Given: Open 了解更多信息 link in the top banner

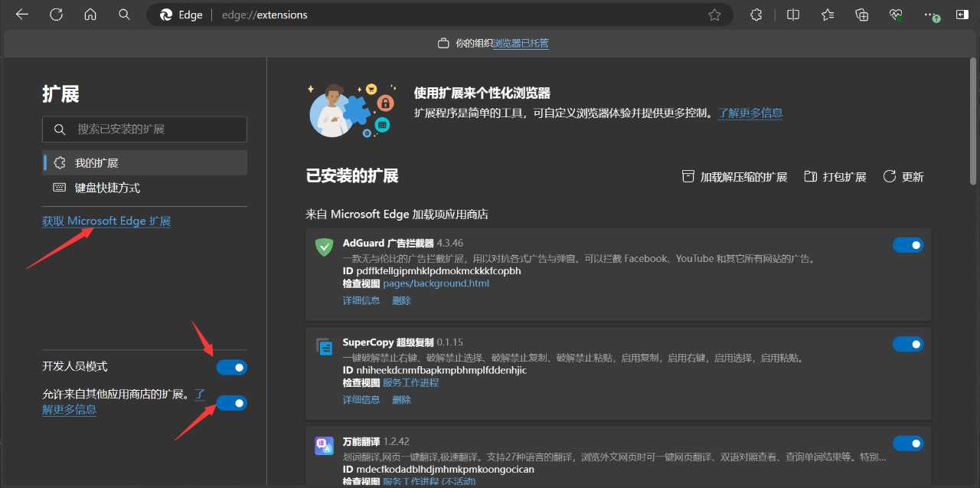Looking at the screenshot, I should (750, 113).
